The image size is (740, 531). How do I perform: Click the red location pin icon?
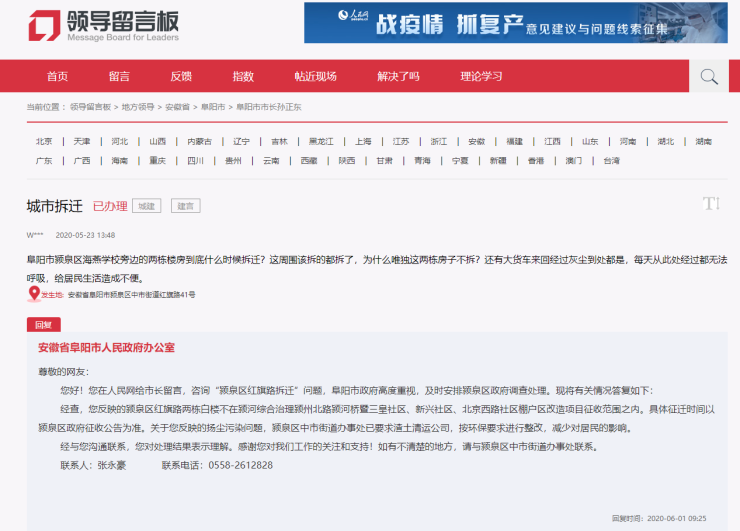(x=34, y=294)
